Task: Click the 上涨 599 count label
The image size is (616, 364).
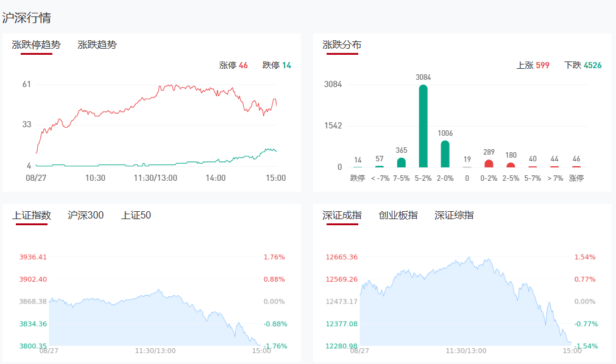Action: 533,65
